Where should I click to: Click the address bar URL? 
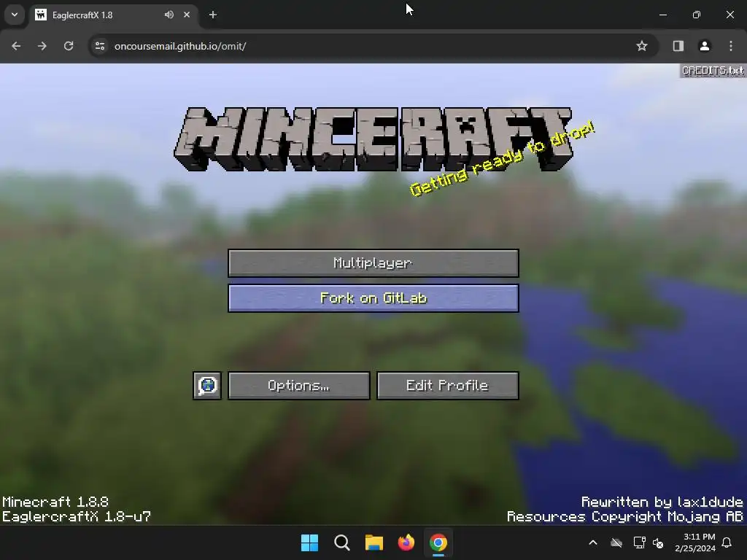180,46
